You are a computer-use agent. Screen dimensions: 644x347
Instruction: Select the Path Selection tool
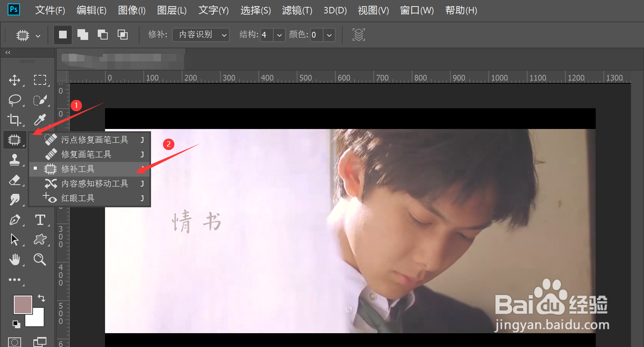coord(15,240)
